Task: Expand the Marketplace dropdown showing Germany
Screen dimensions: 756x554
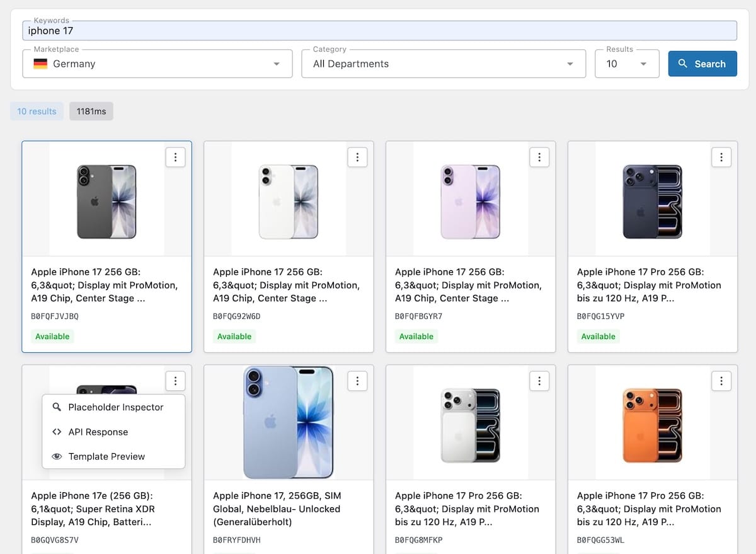Action: click(x=157, y=64)
